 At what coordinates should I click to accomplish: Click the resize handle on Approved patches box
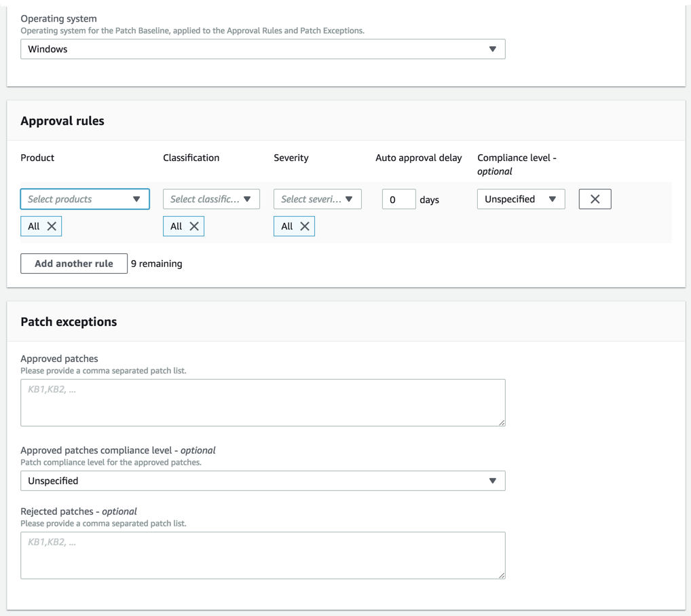pyautogui.click(x=502, y=422)
